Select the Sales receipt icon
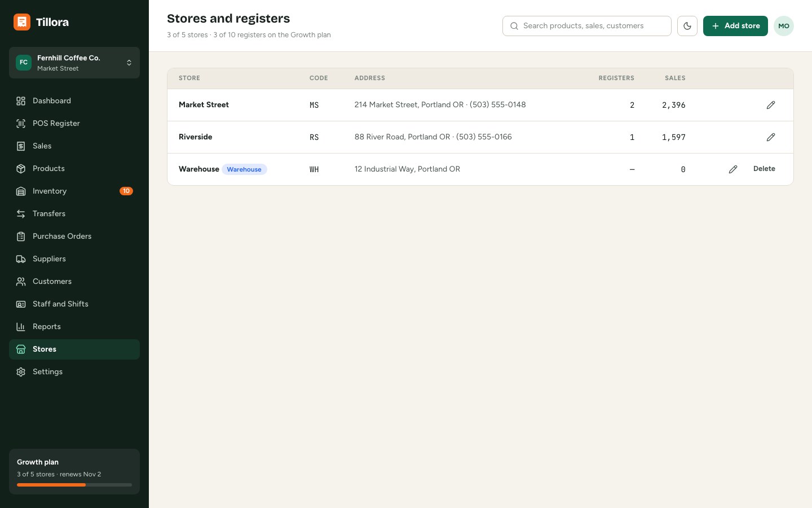The height and width of the screenshot is (508, 812). tap(21, 146)
